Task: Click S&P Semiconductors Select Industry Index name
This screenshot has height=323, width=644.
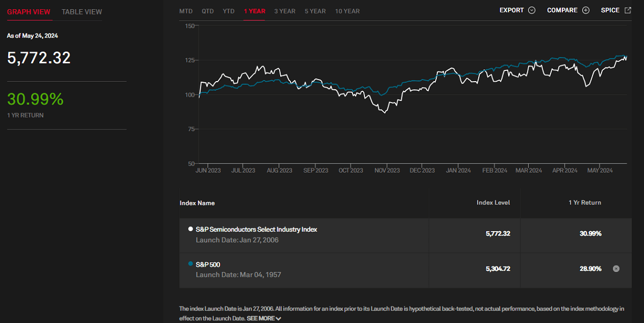Action: (257, 229)
